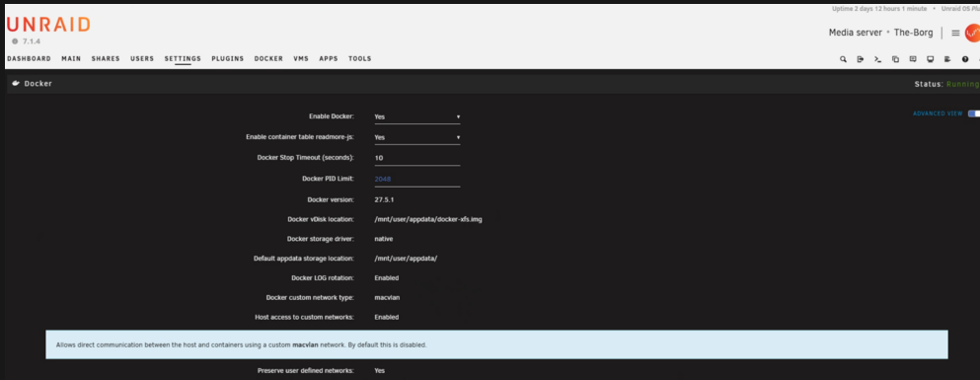This screenshot has height=380, width=980.
Task: Click the docker-xfs.img vDisk path
Action: [x=428, y=219]
